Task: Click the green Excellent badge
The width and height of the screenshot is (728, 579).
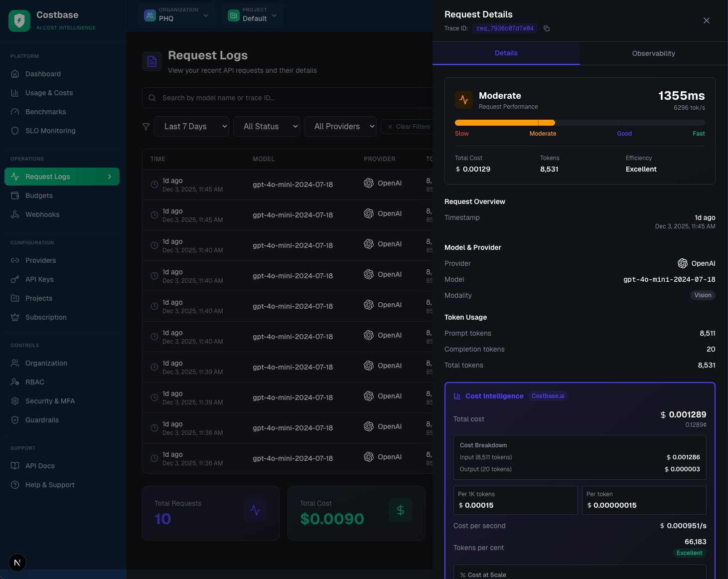Action: [x=690, y=553]
